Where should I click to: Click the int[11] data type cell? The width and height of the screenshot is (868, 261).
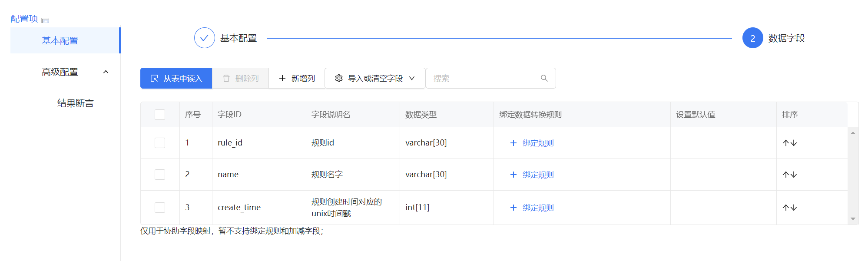click(447, 208)
